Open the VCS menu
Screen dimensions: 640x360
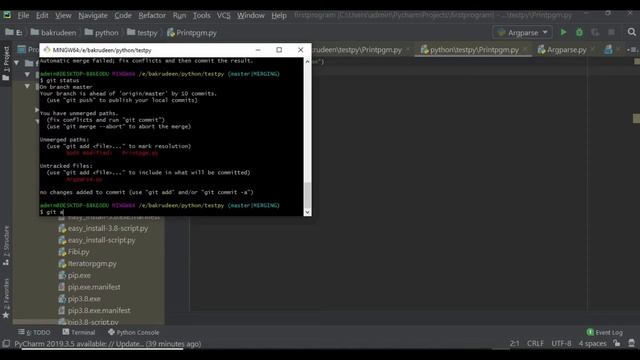click(x=224, y=16)
